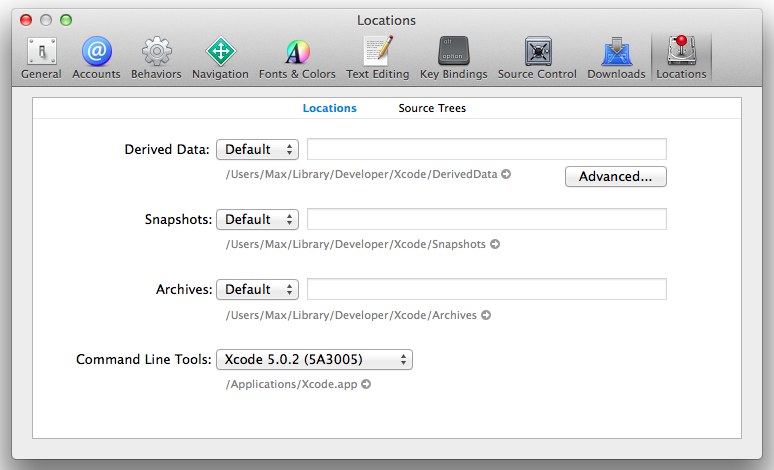The height and width of the screenshot is (470, 774).
Task: Click the Derived Data path field
Action: pos(487,149)
